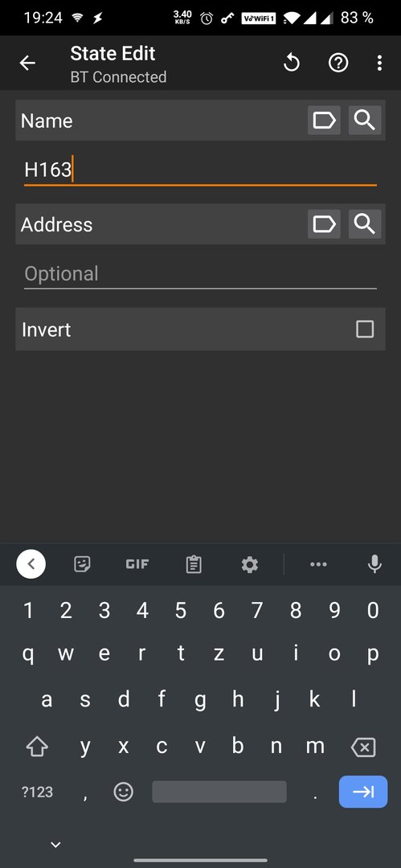Enable the Invert checkbox
401x868 pixels.
(x=365, y=330)
